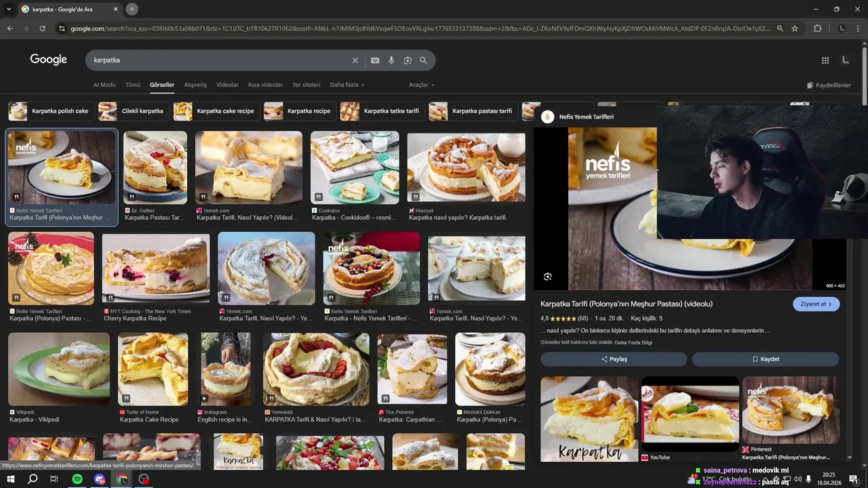
Task: Select the Görseller tab
Action: [x=162, y=85]
